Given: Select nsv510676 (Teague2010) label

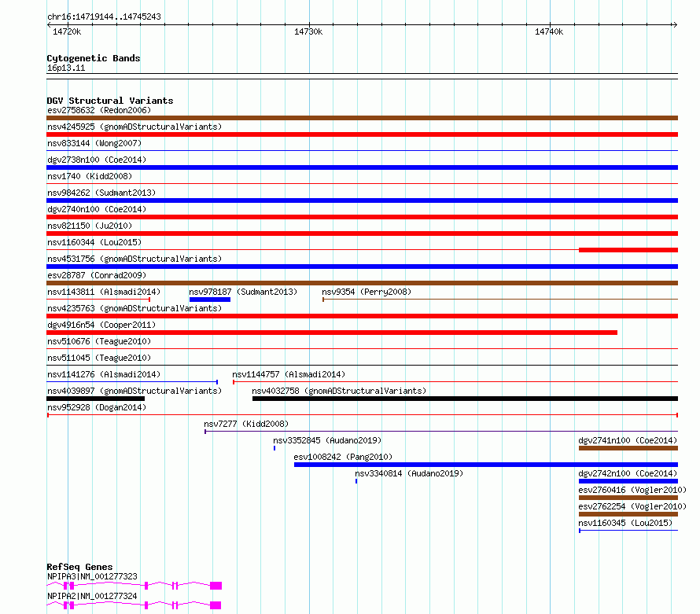Looking at the screenshot, I should 99,341.
